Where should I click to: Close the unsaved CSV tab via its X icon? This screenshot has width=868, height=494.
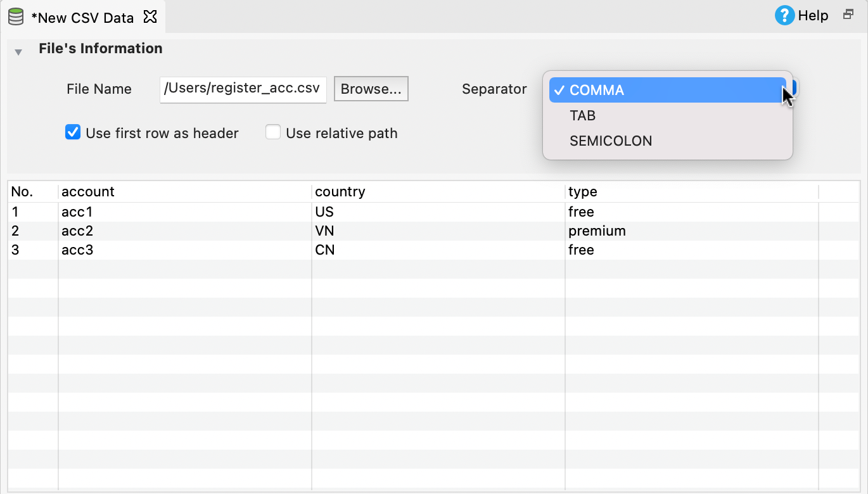click(150, 17)
